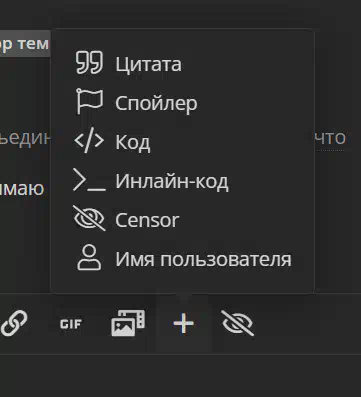Open the GIF picker in toolbar
361x397 pixels.
click(x=71, y=324)
